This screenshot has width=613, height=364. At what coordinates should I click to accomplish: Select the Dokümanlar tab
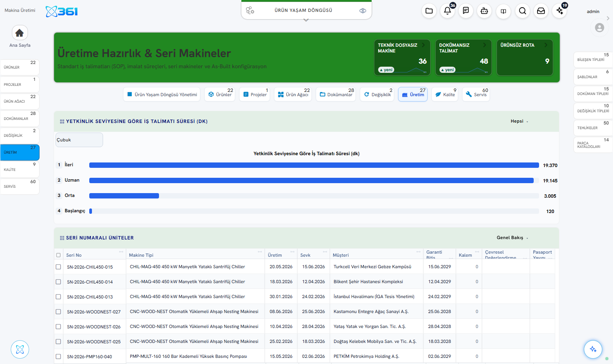336,94
